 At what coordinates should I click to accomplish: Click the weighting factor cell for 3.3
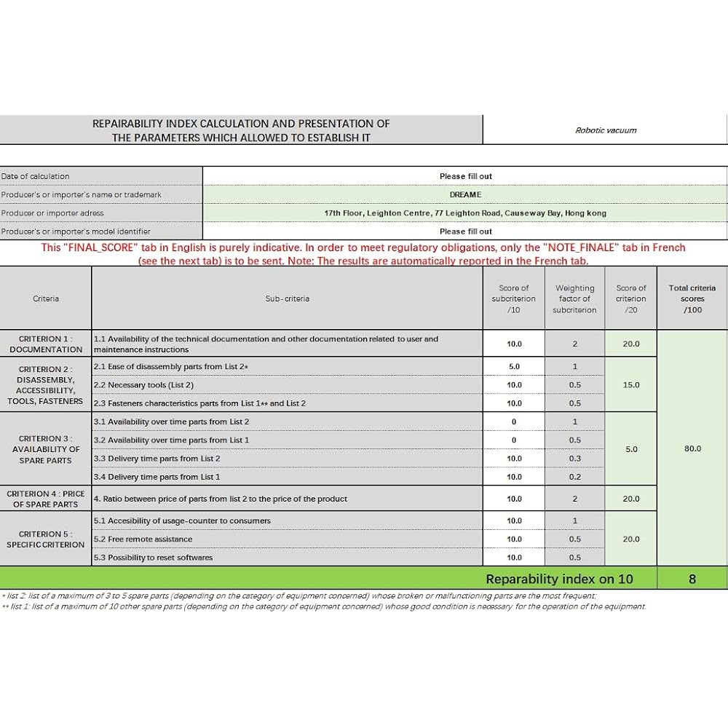click(x=574, y=458)
